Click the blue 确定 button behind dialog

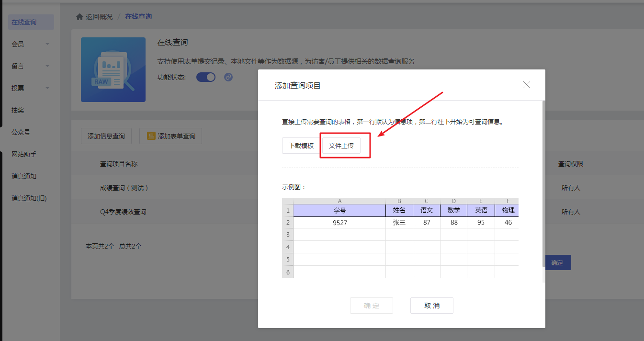point(558,262)
